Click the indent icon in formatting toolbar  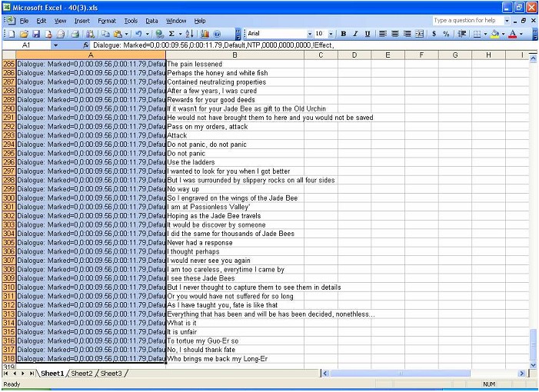[x=462, y=34]
